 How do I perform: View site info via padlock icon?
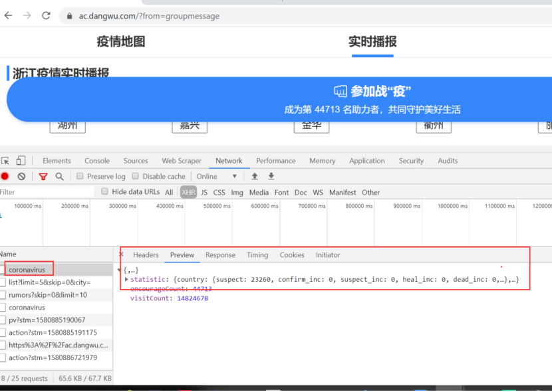pyautogui.click(x=69, y=16)
